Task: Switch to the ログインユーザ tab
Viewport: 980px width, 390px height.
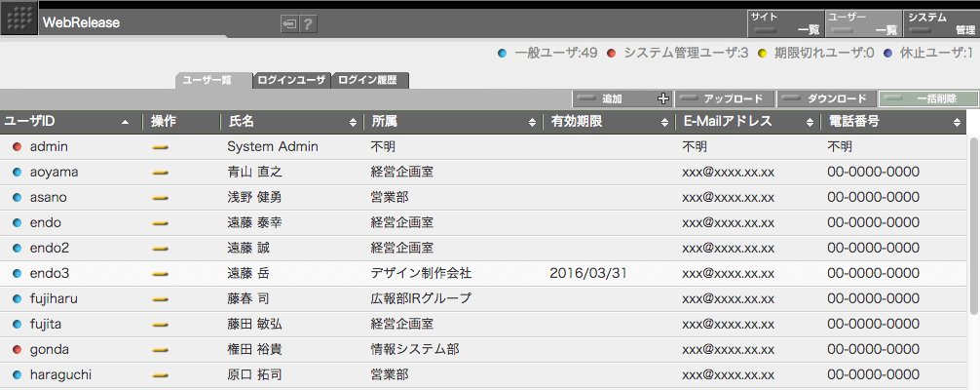Action: pos(291,81)
